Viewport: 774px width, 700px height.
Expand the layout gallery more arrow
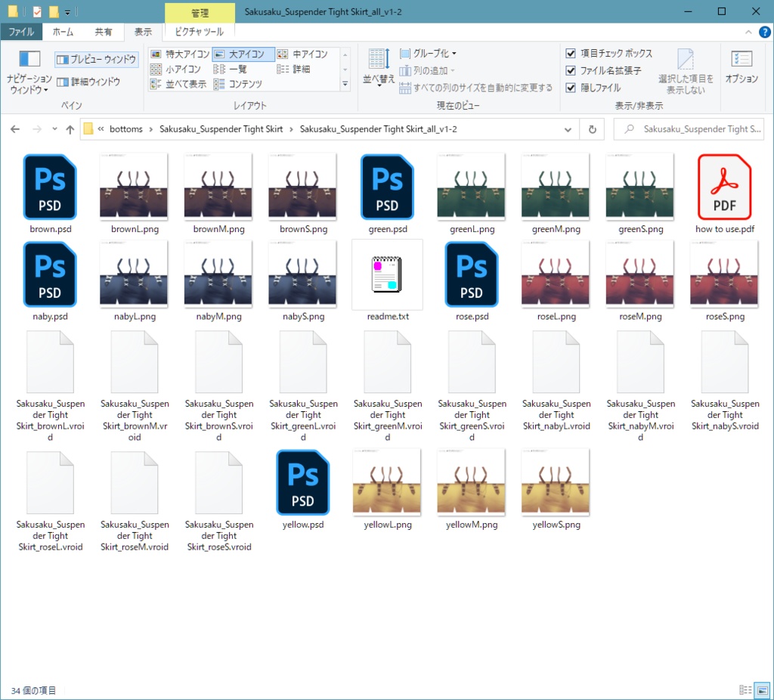pyautogui.click(x=345, y=85)
